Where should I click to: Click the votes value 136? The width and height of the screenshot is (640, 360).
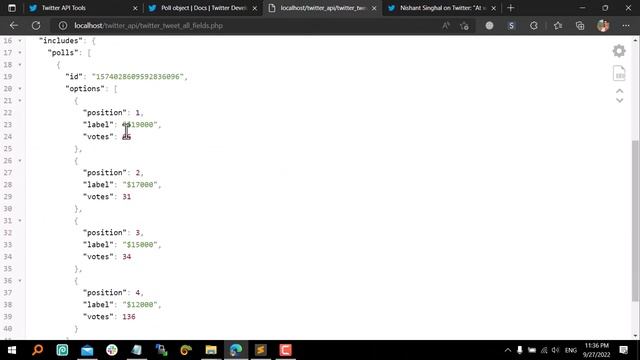click(x=129, y=317)
